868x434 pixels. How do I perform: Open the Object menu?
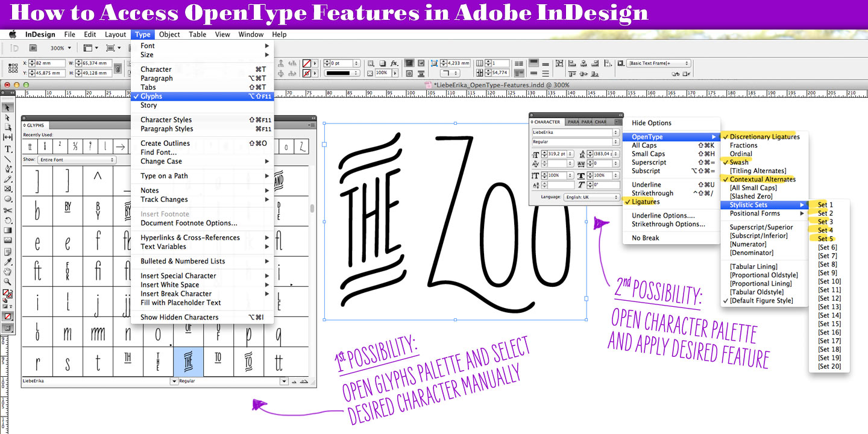point(169,34)
